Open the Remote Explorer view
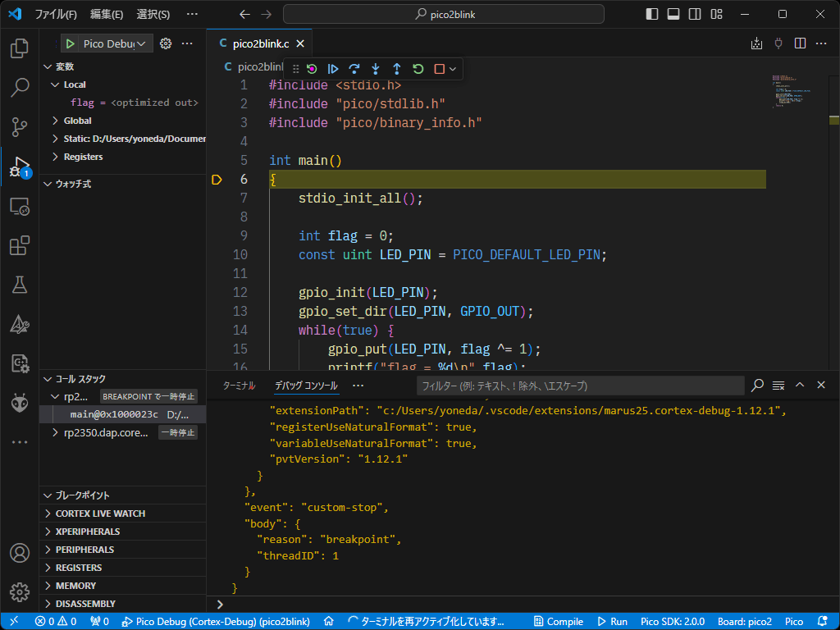 [20, 206]
